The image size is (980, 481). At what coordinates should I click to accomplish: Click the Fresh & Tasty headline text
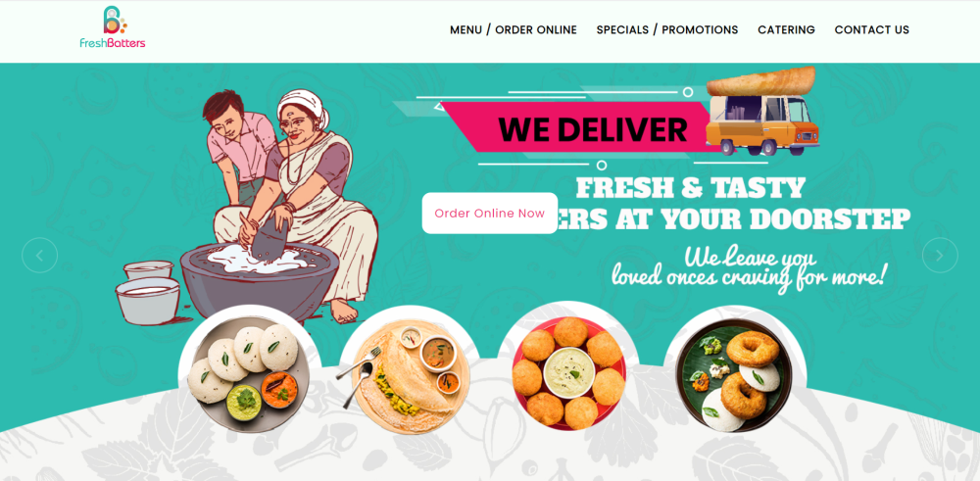tap(690, 189)
